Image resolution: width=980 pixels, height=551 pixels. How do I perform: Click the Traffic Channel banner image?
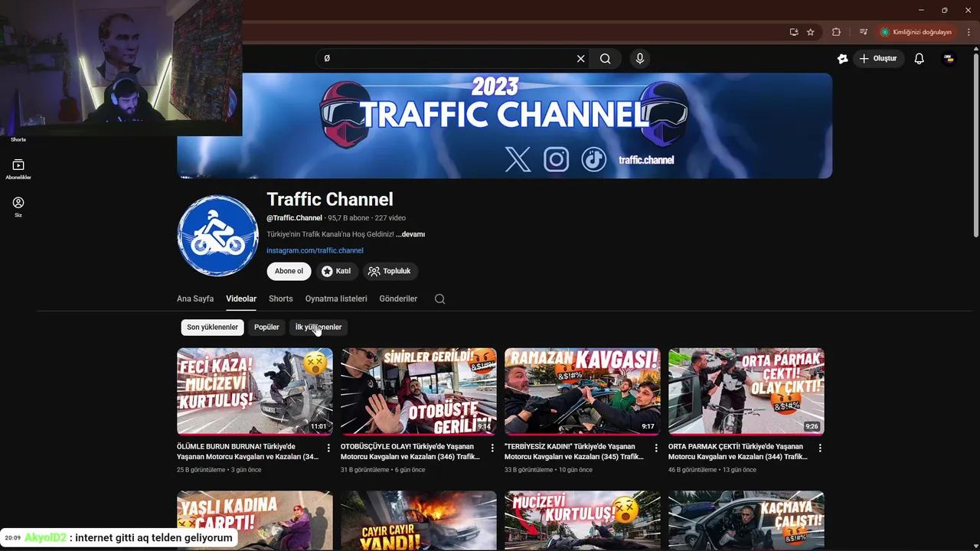(x=505, y=126)
